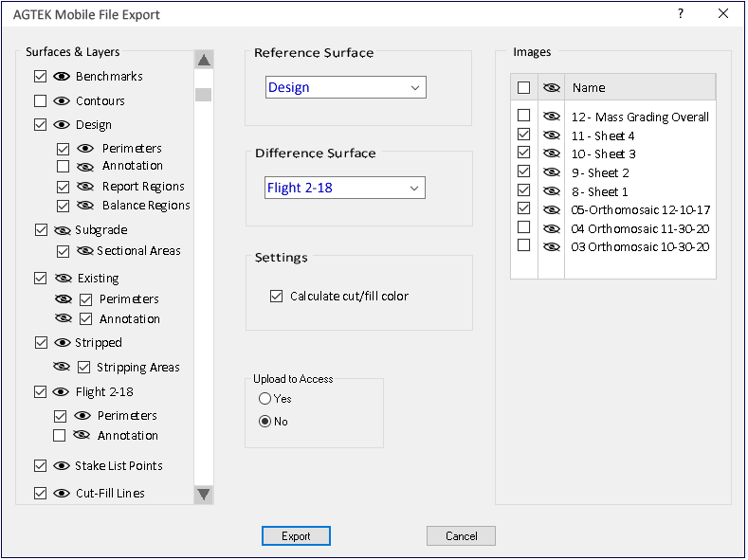Screen dimensions: 748x560
Task: Toggle the eye icon next to Benchmarks
Action: (62, 77)
